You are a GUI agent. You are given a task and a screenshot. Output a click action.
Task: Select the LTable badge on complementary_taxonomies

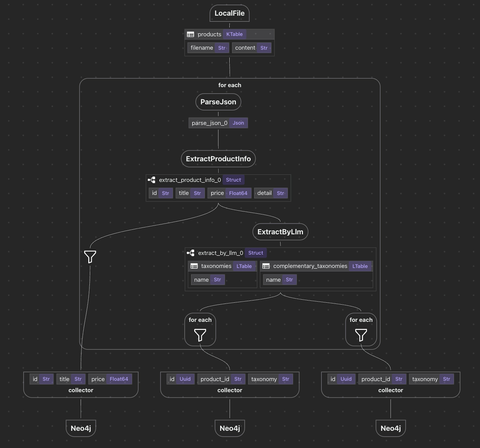click(360, 266)
